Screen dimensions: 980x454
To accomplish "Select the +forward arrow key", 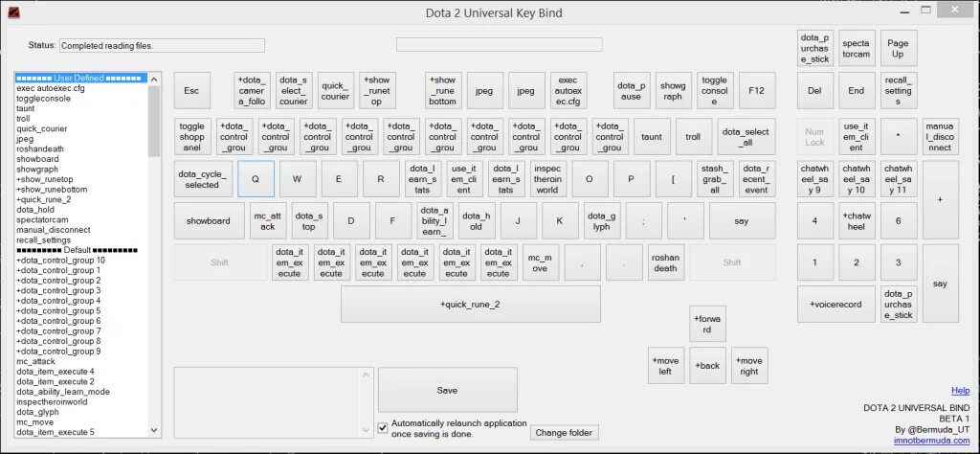I will (707, 324).
